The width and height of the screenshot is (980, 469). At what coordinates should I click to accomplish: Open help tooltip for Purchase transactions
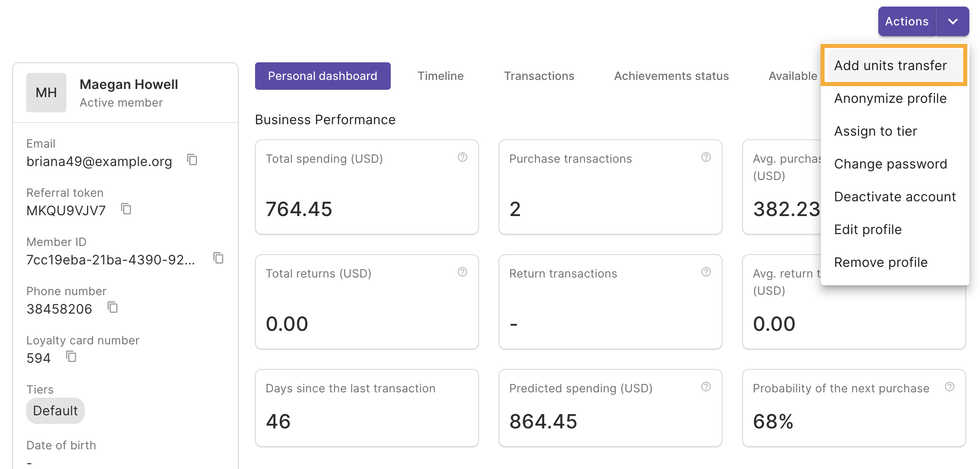(706, 157)
